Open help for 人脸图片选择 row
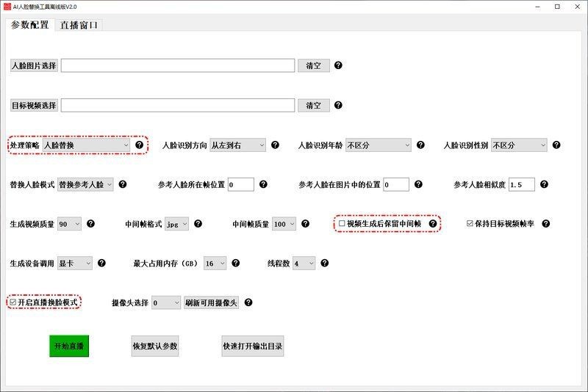Image resolution: width=588 pixels, height=392 pixels. (338, 65)
